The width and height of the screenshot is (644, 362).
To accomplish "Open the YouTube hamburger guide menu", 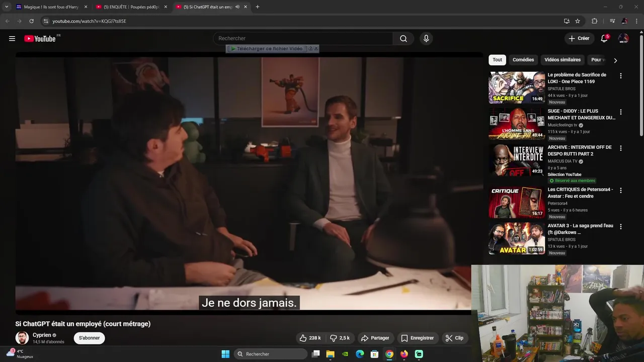I will 12,39.
